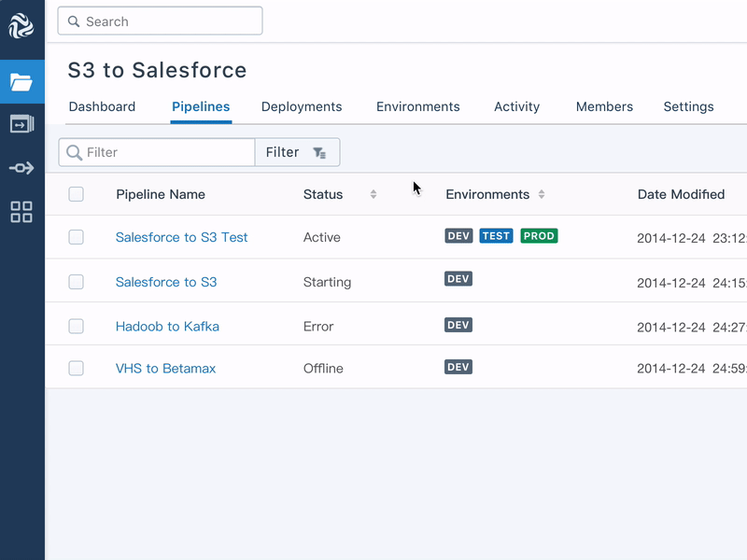
Task: Click the PROD environment badge
Action: [539, 236]
